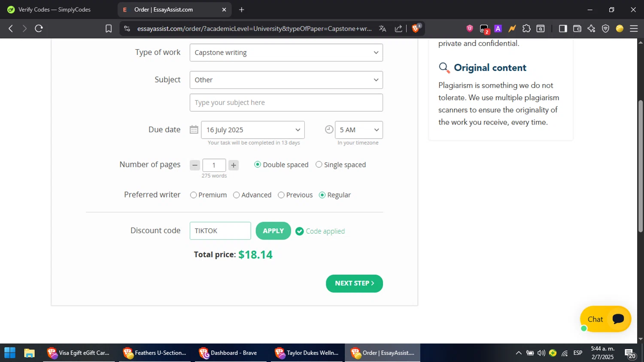Screen dimensions: 644x362
Task: Click the NEXT STEP button
Action: [354, 283]
